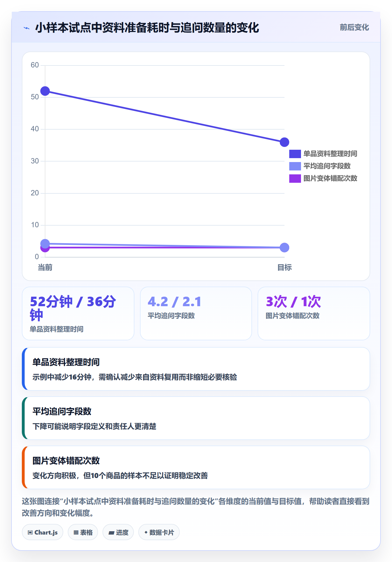This screenshot has height=562, width=392.
Task: Click note text 下降可能说明字段定义和责任人更清楚
Action: point(94,427)
